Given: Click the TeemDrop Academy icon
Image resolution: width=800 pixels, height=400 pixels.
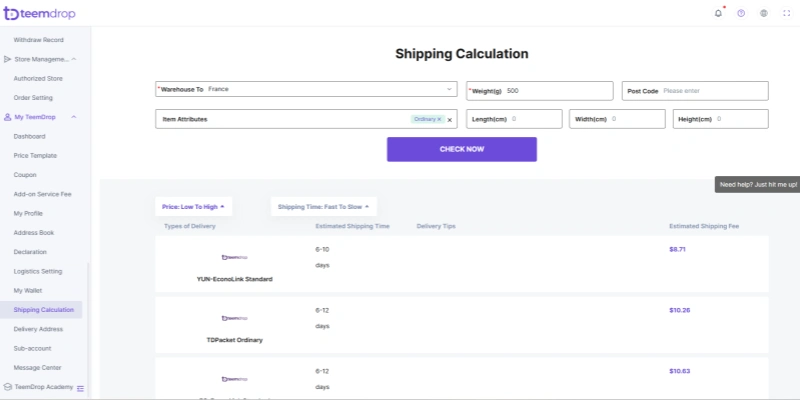Looking at the screenshot, I should [x=7, y=387].
